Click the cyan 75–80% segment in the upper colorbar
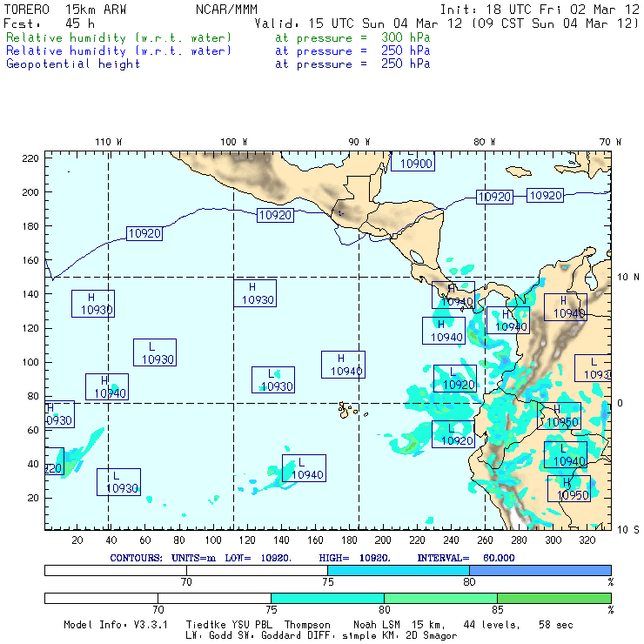The width and height of the screenshot is (644, 644). 399,570
